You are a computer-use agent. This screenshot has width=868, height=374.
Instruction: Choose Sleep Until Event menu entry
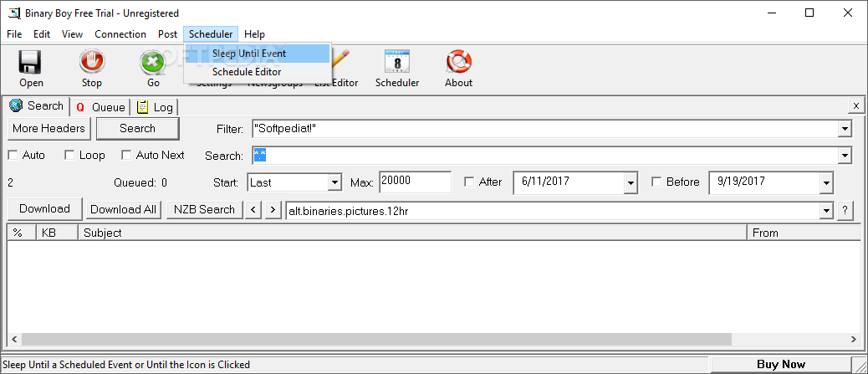tap(258, 54)
